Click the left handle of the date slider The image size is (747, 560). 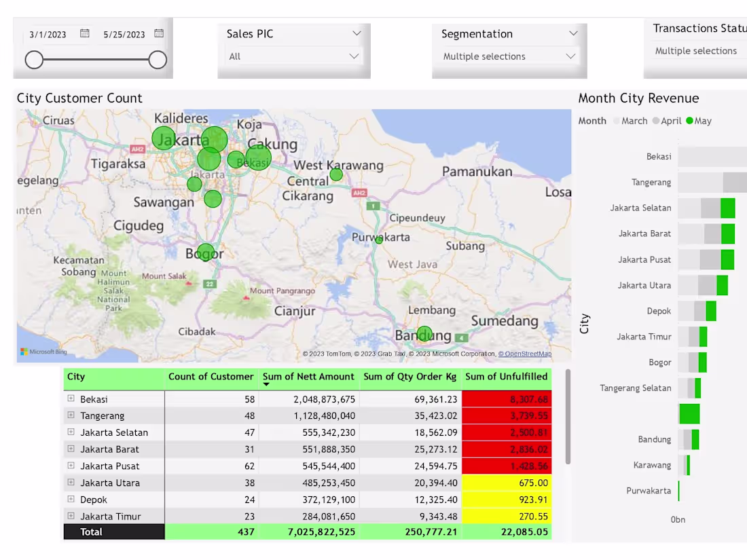click(34, 60)
